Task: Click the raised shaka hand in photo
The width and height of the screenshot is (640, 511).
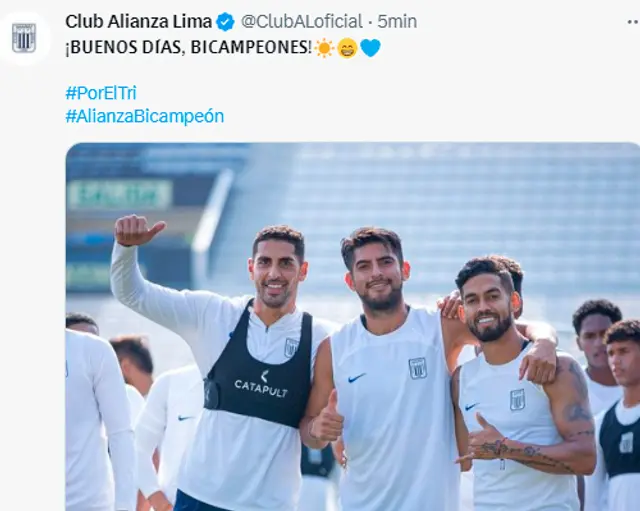Action: click(138, 231)
